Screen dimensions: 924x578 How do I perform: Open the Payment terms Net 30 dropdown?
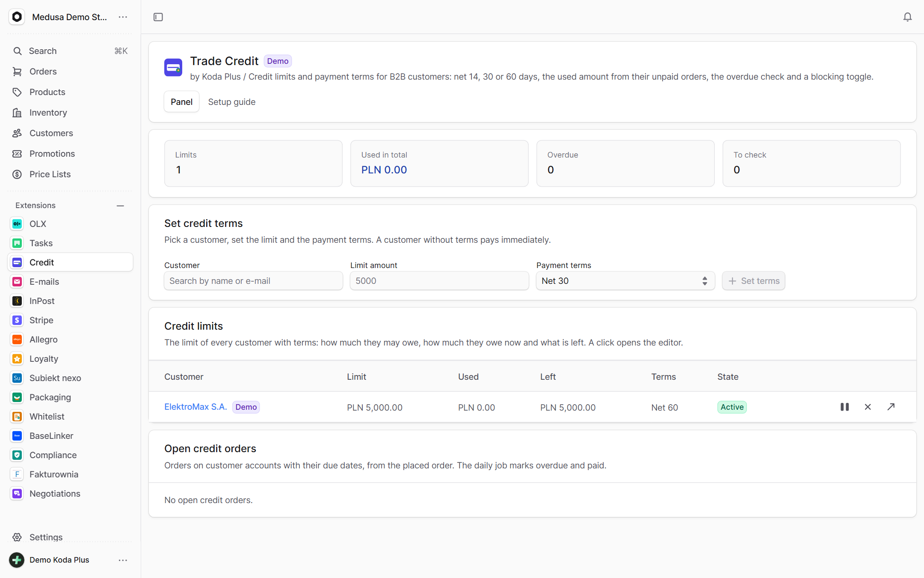coord(625,281)
